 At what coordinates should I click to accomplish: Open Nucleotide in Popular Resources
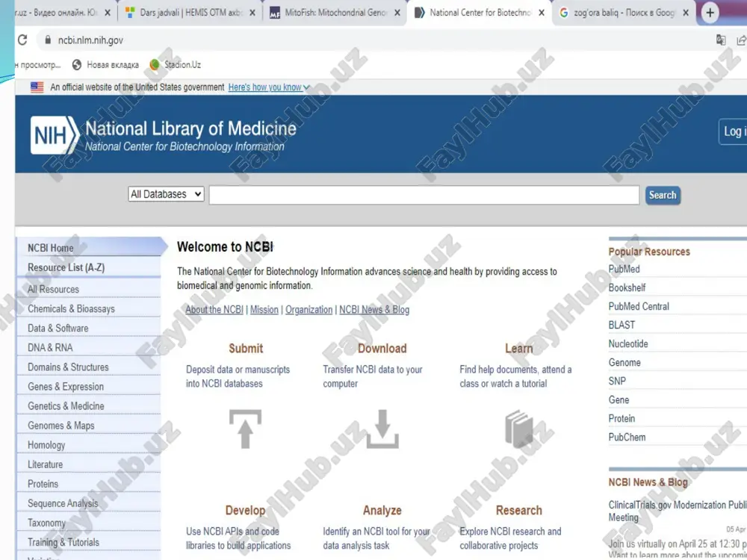628,343
